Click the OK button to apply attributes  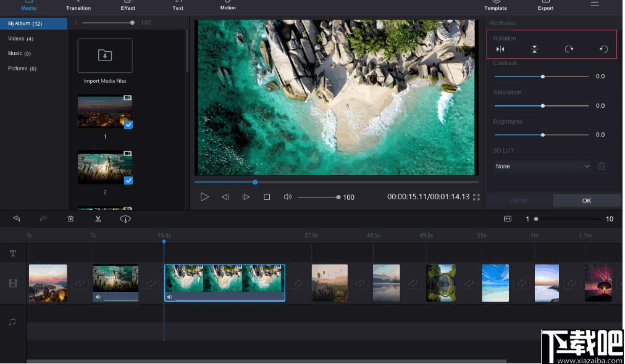586,200
